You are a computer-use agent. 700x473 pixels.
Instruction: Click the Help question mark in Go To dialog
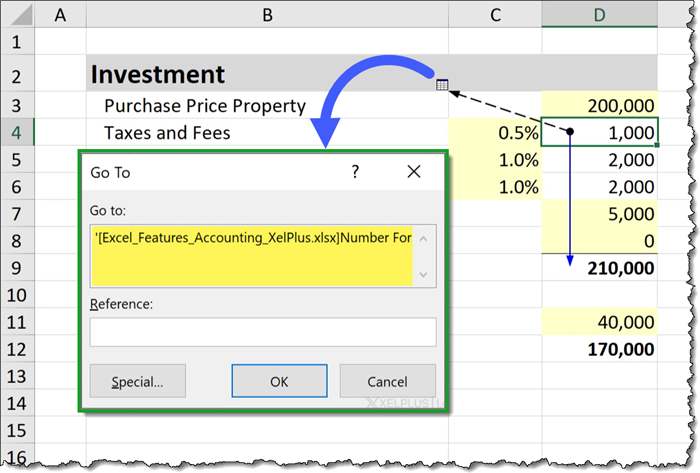355,172
